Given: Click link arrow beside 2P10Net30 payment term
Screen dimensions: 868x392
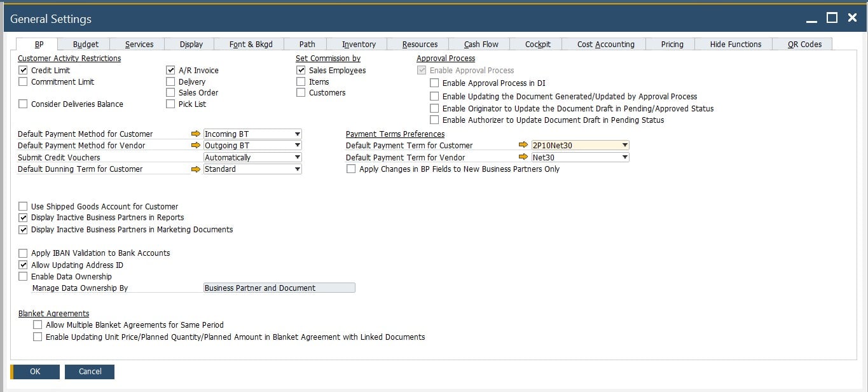Looking at the screenshot, I should (523, 146).
